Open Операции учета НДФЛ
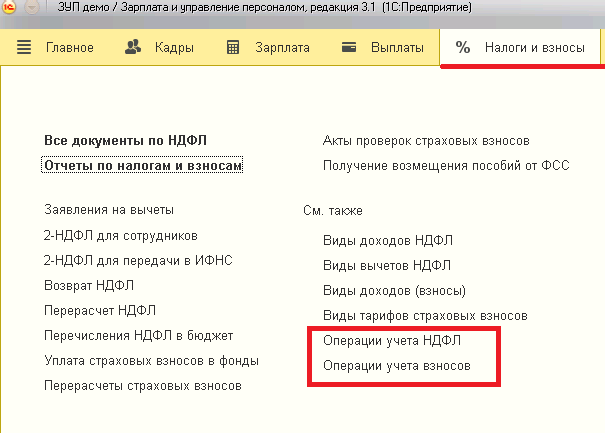Screen dimensions: 605x433 tap(392, 340)
